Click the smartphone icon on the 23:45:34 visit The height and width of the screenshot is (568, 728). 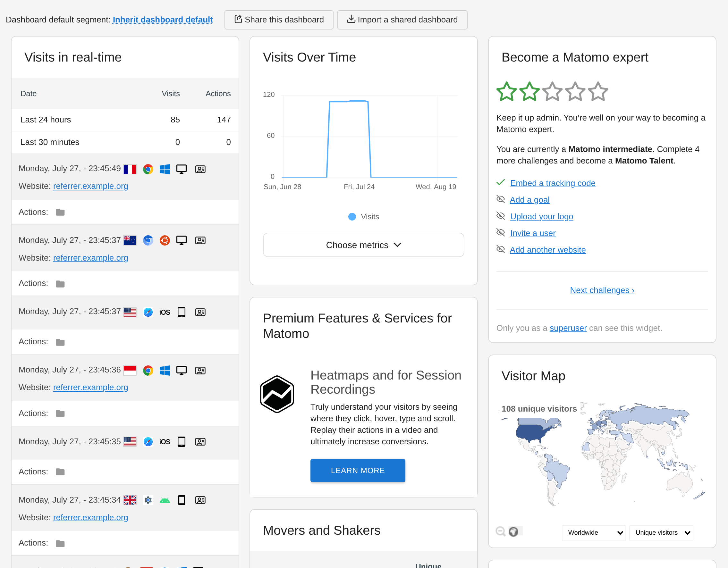[181, 500]
